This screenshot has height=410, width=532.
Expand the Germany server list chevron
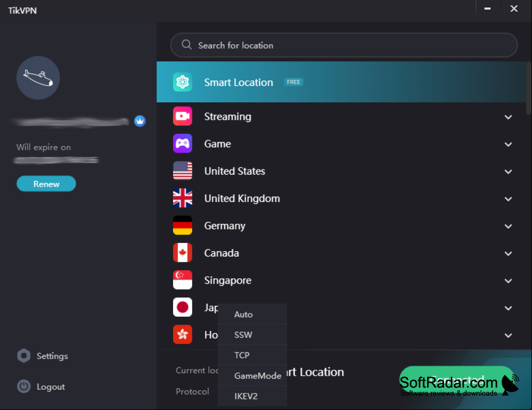point(508,226)
